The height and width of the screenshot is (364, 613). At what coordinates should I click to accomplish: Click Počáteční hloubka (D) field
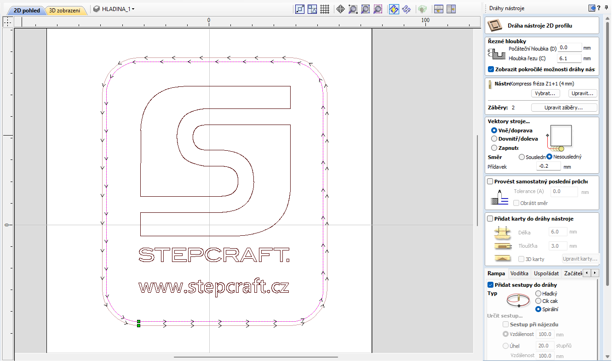[569, 48]
